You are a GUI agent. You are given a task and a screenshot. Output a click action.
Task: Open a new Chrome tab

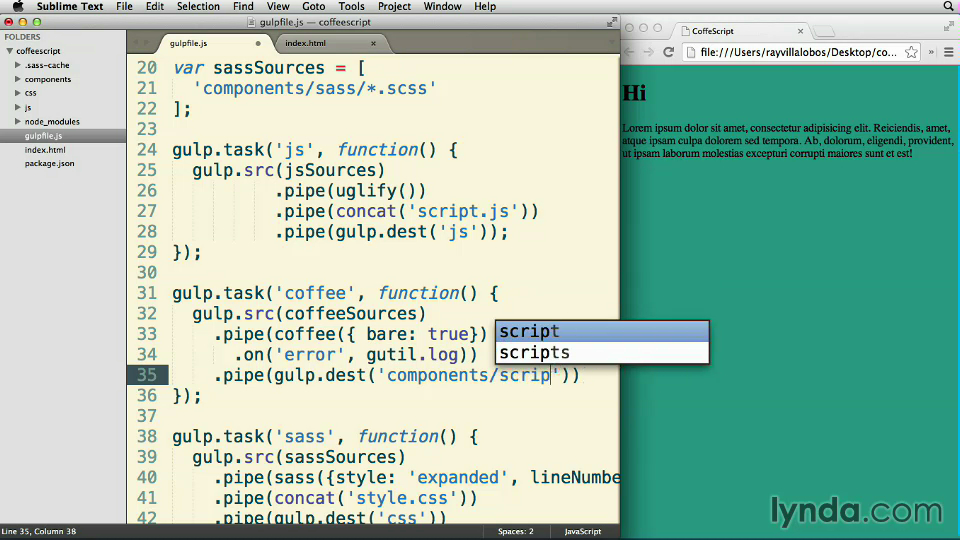coord(826,31)
